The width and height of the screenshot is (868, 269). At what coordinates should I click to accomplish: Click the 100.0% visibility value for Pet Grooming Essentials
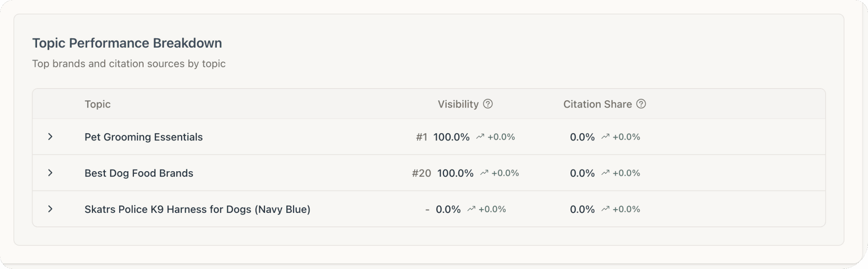(x=452, y=137)
